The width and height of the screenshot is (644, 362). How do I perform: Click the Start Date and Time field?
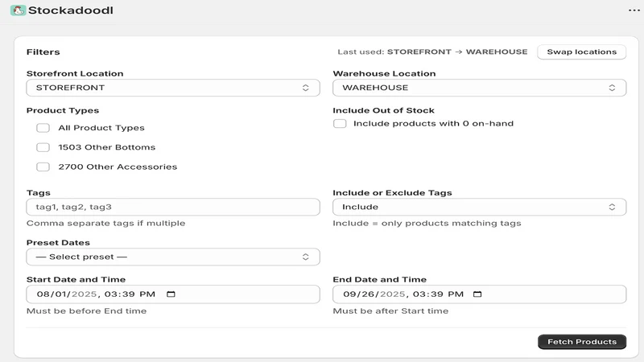coord(173,294)
